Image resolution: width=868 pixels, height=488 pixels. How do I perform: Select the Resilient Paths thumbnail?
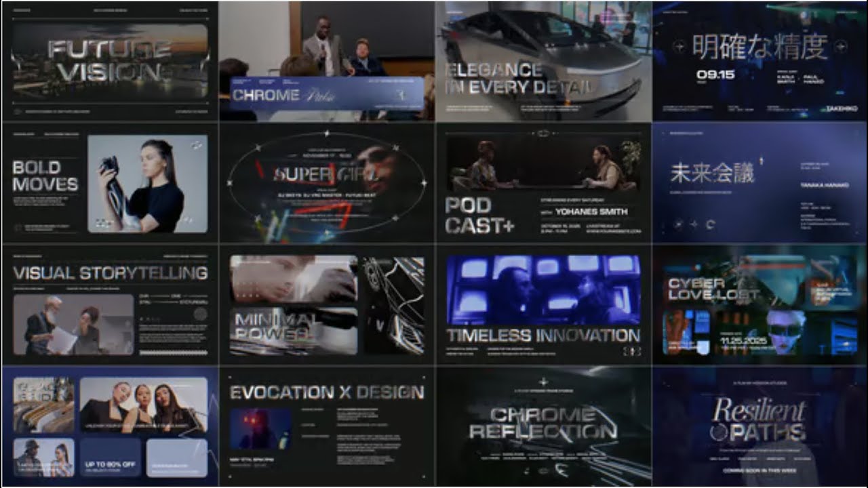760,426
